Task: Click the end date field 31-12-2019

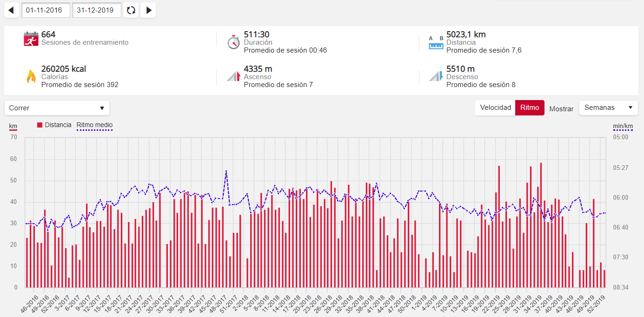Action: click(x=97, y=10)
